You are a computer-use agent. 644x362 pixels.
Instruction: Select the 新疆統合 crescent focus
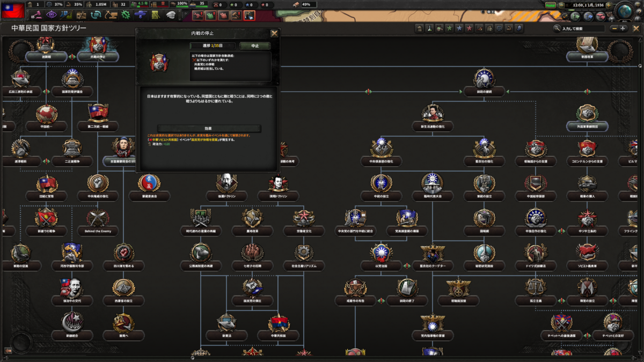click(x=72, y=326)
